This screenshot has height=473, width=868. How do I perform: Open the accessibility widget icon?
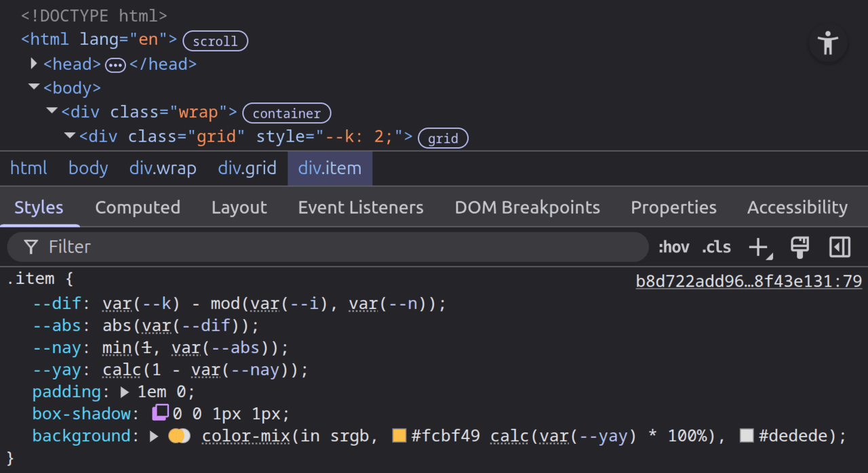[828, 43]
